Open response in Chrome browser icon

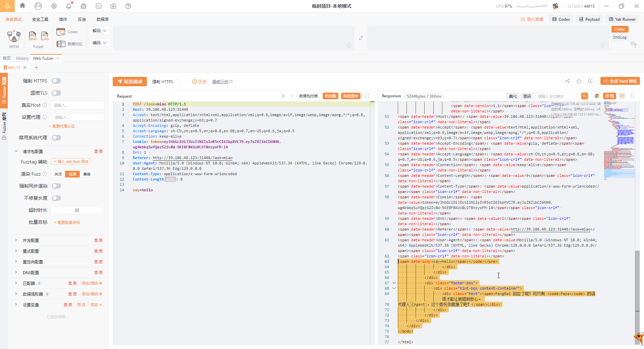pos(597,96)
